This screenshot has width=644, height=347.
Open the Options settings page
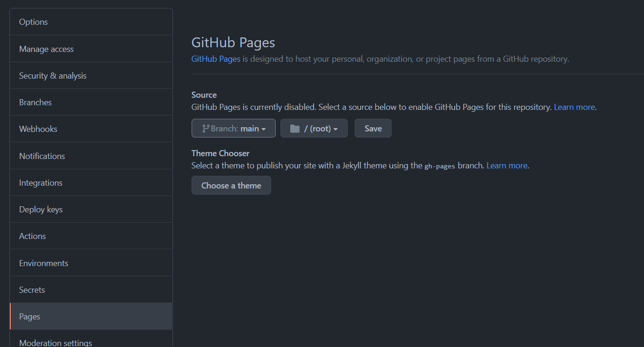coord(91,22)
